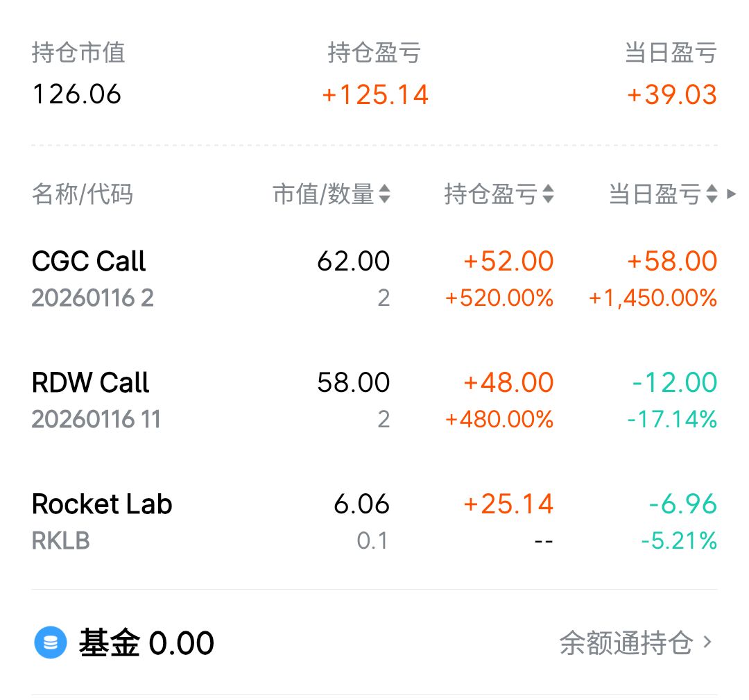Screen dimensions: 749x700
Task: Click the RKLB ticker symbol
Action: pyautogui.click(x=61, y=541)
